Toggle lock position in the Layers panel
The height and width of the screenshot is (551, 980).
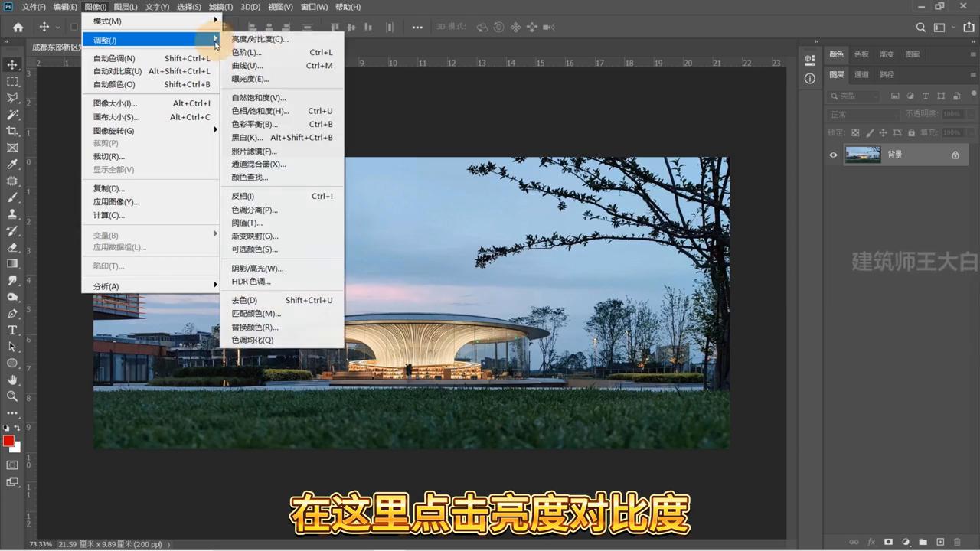click(x=884, y=132)
